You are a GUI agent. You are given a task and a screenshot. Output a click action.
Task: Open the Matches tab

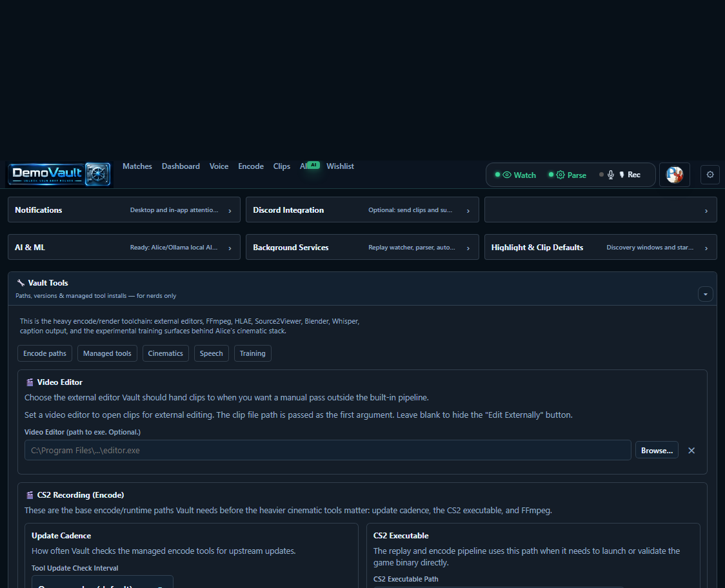pos(137,166)
